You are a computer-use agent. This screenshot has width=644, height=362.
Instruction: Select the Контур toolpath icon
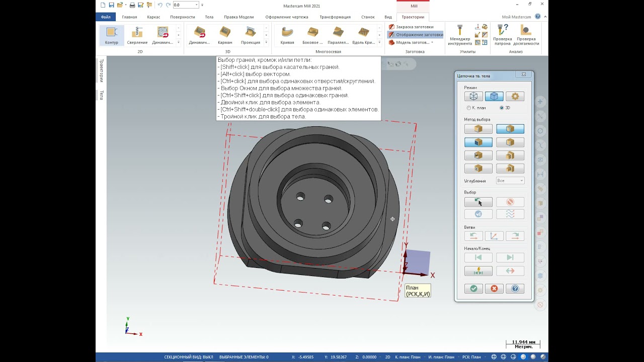tap(112, 36)
